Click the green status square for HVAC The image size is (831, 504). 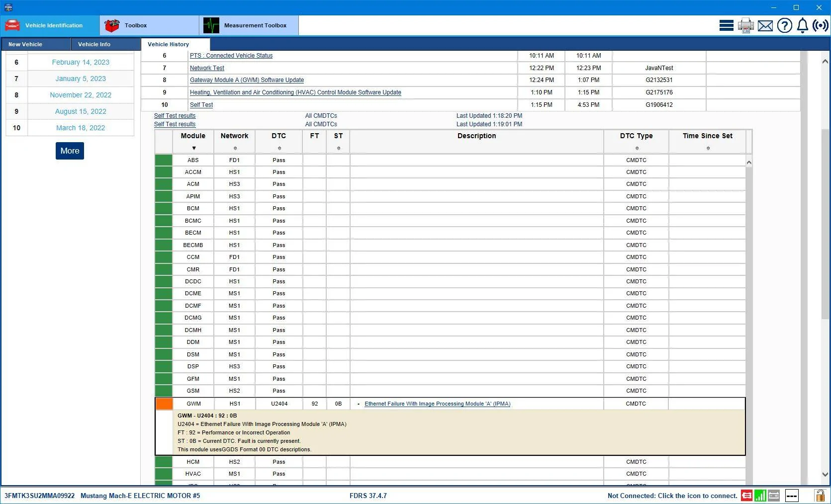[164, 474]
